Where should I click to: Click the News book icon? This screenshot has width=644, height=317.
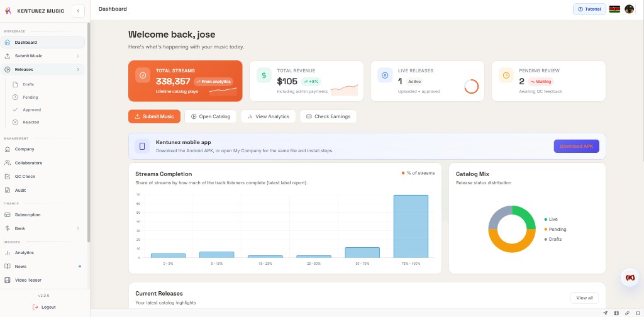coord(8,266)
